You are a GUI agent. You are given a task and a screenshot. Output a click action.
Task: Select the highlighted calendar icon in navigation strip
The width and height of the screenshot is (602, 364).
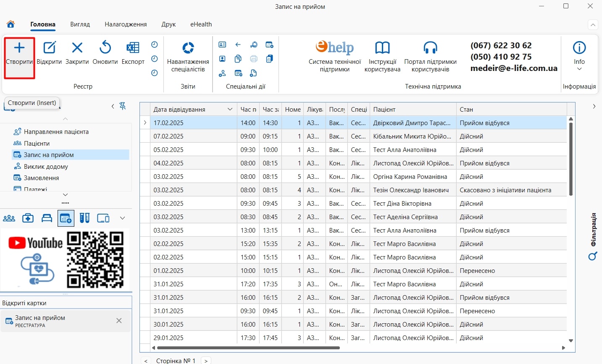pos(66,218)
